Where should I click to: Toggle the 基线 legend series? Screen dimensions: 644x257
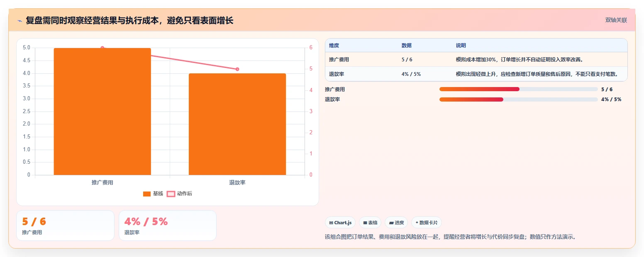click(x=153, y=194)
